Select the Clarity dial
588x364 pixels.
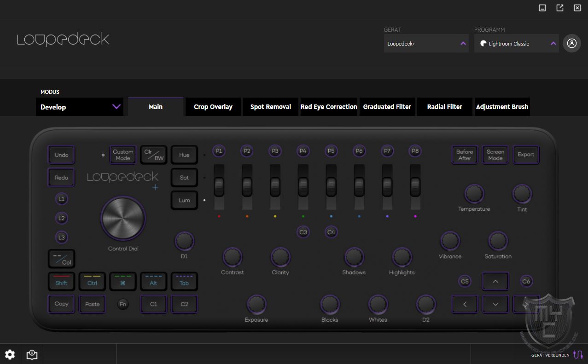pos(280,257)
